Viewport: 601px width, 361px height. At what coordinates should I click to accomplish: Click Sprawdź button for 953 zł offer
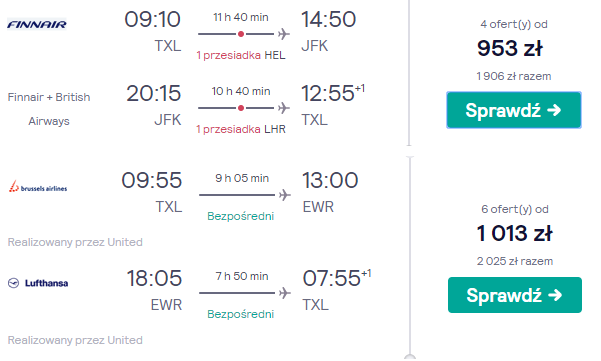click(x=514, y=110)
